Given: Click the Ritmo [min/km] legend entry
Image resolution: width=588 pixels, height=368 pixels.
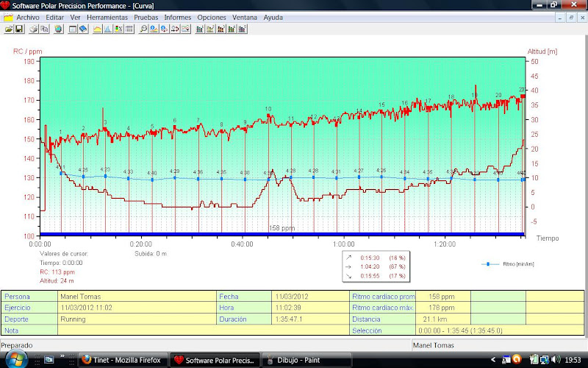Looking at the screenshot, I should coord(508,264).
